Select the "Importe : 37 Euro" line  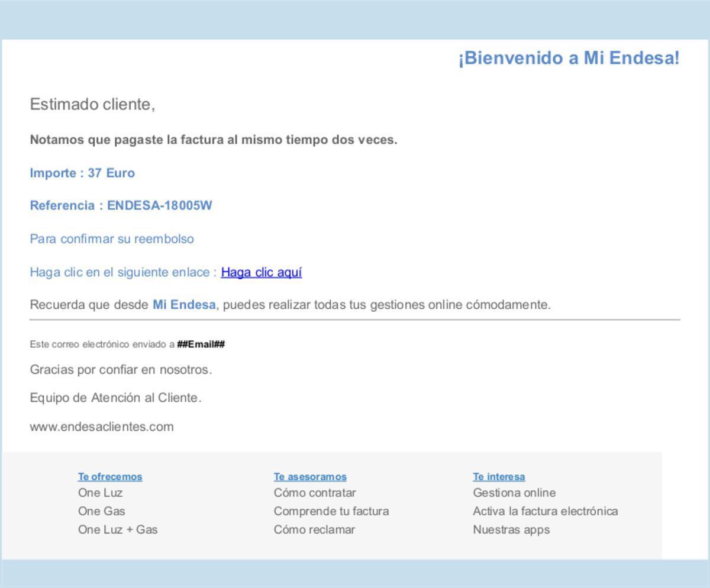point(82,173)
